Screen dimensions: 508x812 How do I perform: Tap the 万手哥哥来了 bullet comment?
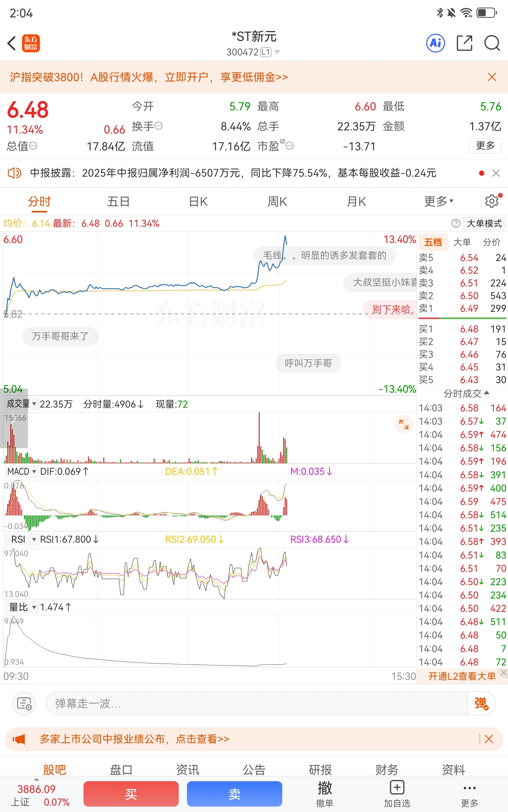tap(60, 336)
